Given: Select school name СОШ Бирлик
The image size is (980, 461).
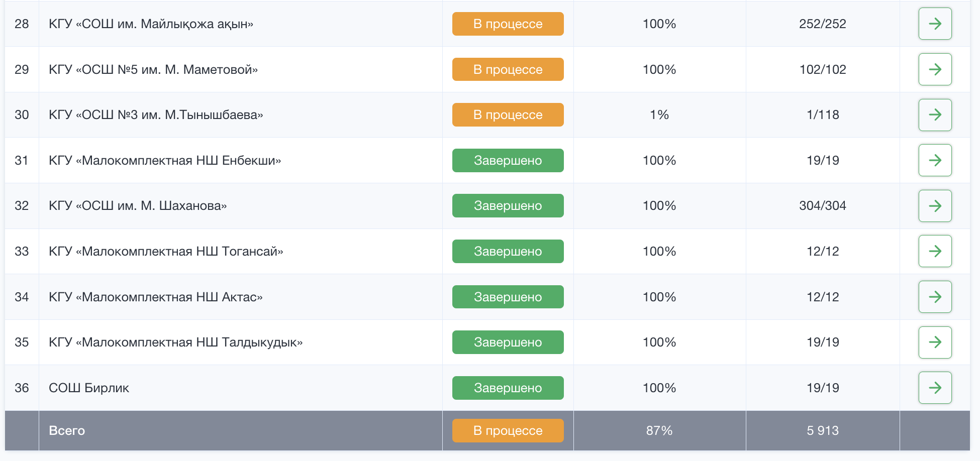Looking at the screenshot, I should 89,388.
